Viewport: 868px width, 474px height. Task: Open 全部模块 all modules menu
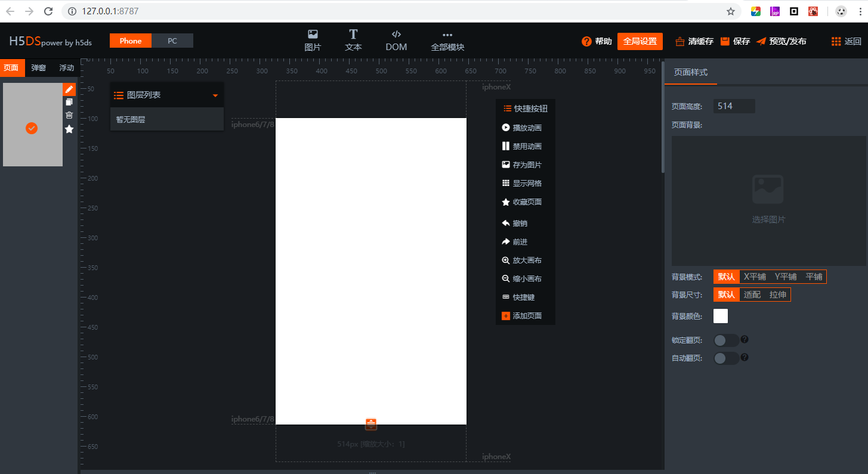pos(447,41)
